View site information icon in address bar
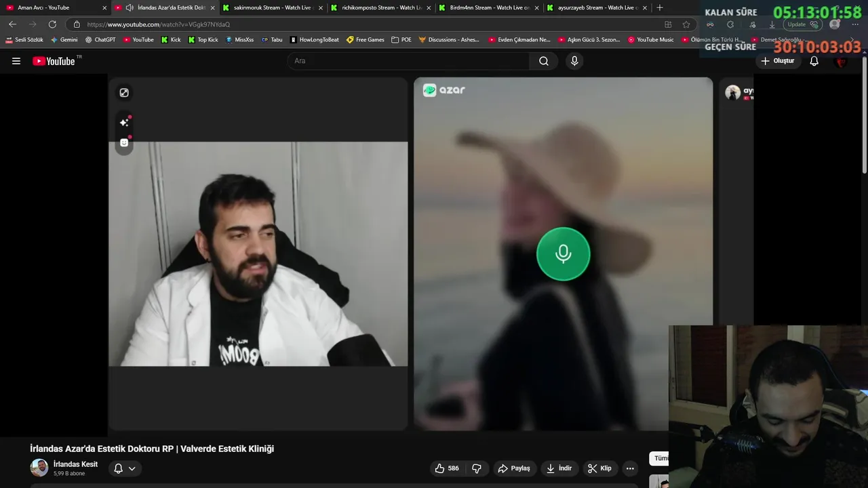The image size is (868, 488). (77, 24)
